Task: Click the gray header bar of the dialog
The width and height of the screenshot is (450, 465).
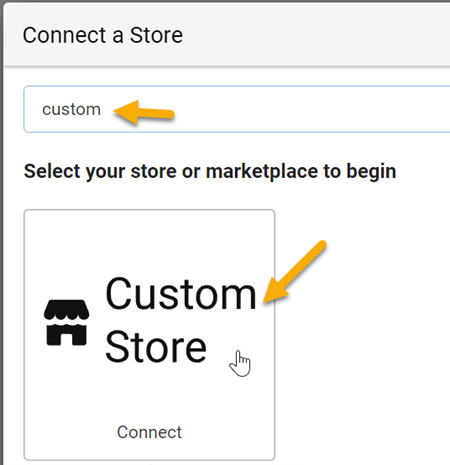Action: click(227, 34)
